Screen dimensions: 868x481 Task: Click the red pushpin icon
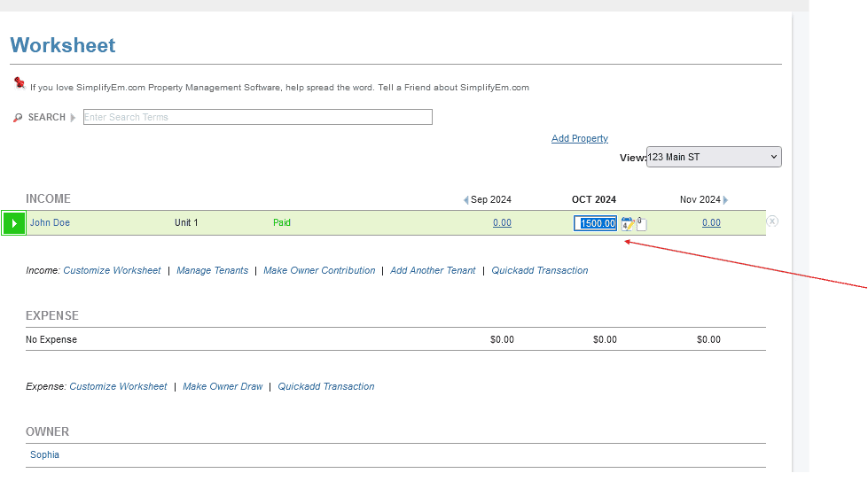20,83
